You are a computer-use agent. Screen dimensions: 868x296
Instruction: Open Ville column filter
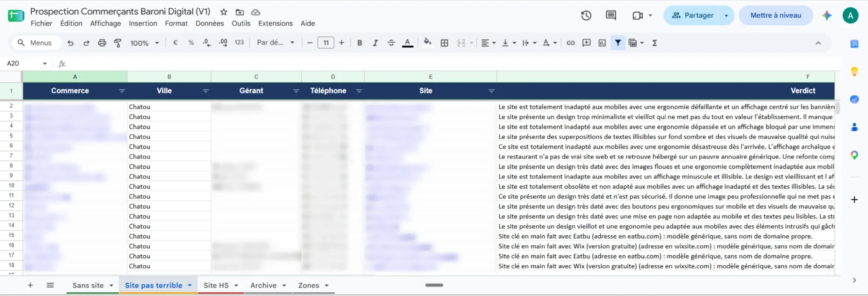click(206, 91)
